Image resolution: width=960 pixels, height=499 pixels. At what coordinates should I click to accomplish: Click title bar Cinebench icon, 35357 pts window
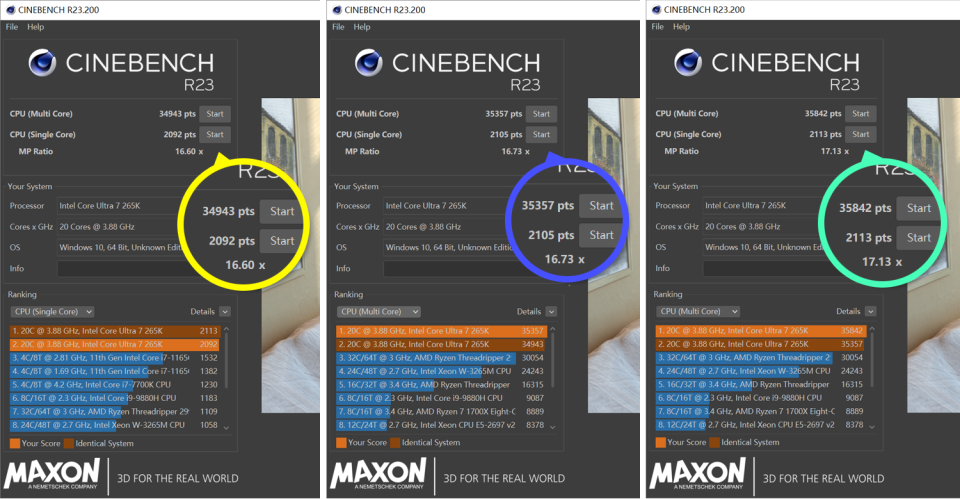[x=336, y=10]
